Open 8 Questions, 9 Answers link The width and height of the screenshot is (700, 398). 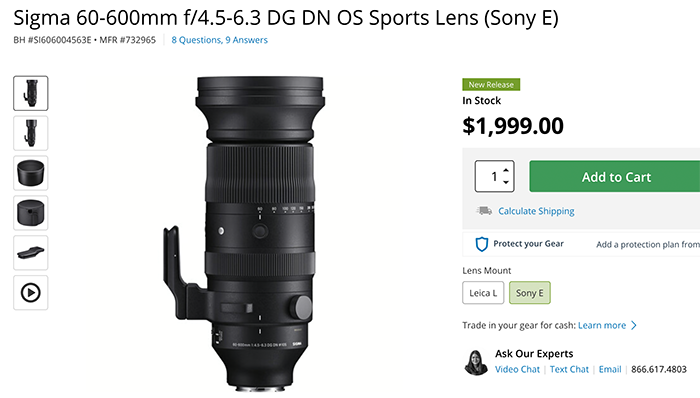pos(220,40)
